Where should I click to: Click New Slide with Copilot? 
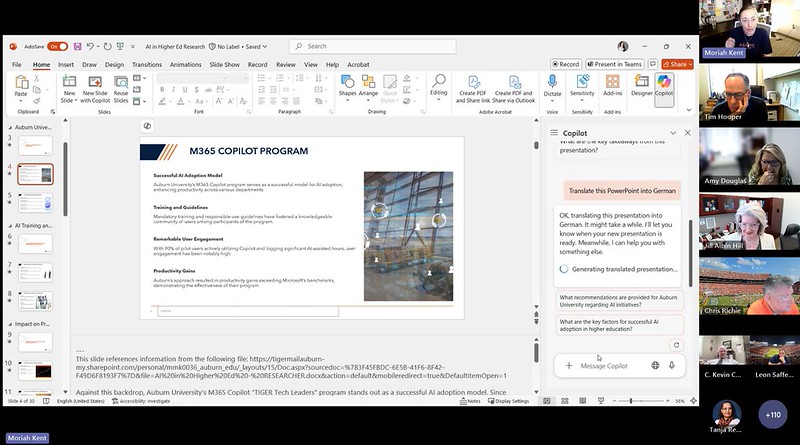tap(95, 89)
